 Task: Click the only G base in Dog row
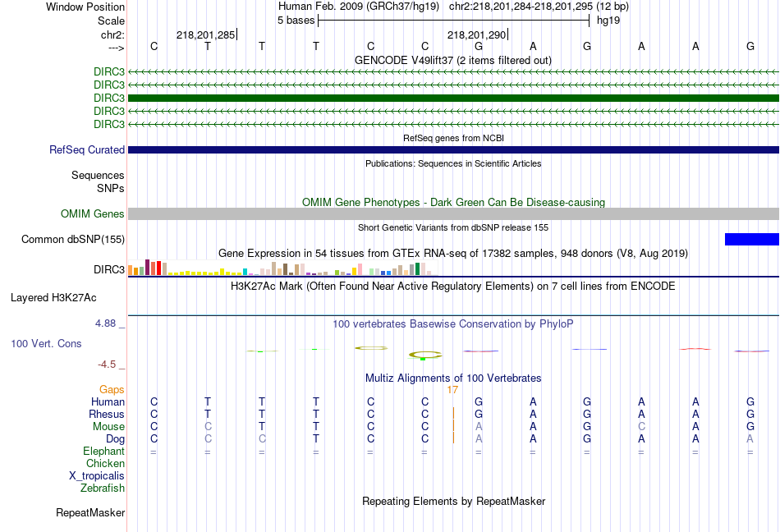[587, 439]
